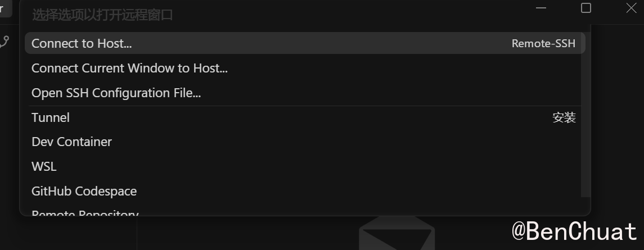Screen dimensions: 644x250
Task: Select the Tunnel remote option
Action: click(x=51, y=117)
